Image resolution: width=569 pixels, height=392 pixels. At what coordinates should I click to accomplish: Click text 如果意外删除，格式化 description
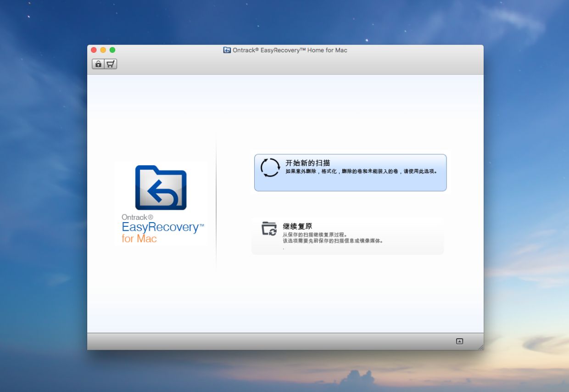point(361,172)
